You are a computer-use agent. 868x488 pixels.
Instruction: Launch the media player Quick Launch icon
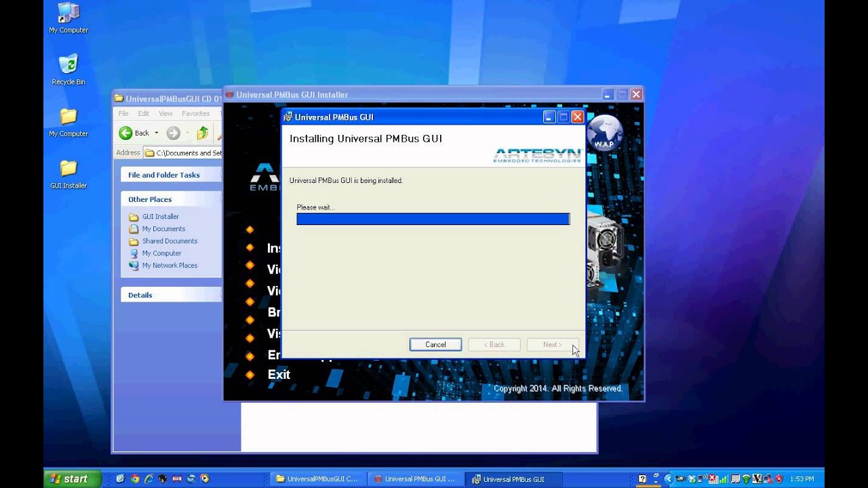pyautogui.click(x=205, y=479)
